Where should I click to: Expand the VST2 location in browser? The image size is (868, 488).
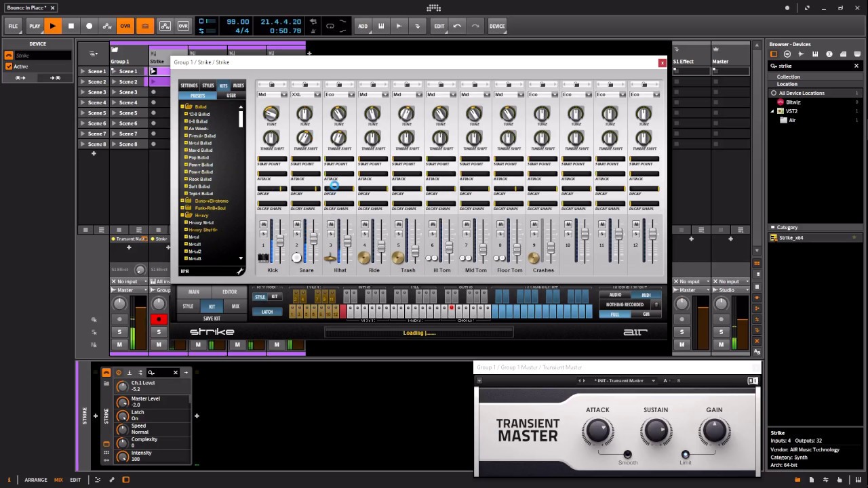pos(772,110)
